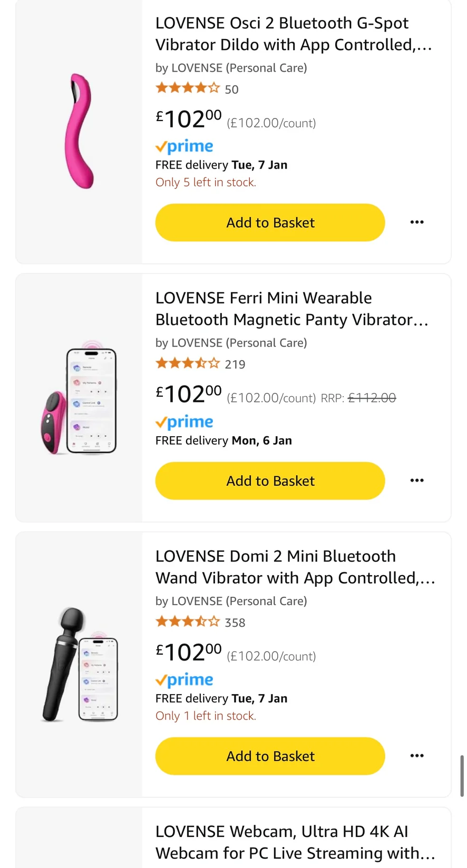467x868 pixels.
Task: Add LOVENSE Ferri Mini to basket
Action: (x=270, y=481)
